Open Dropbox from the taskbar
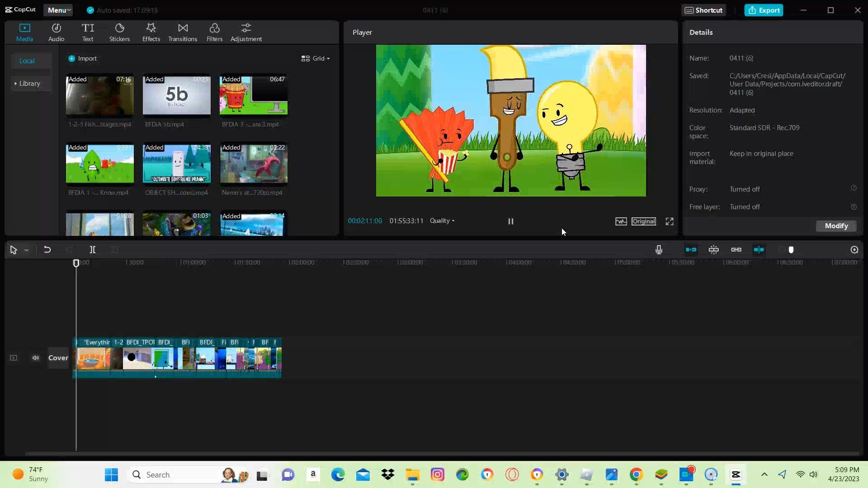 click(387, 475)
